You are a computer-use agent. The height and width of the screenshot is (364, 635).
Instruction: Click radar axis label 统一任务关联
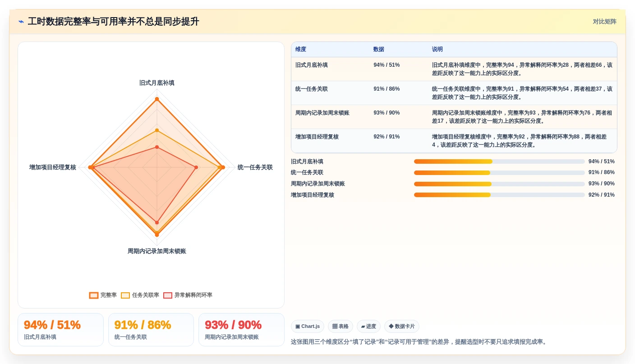(x=255, y=167)
